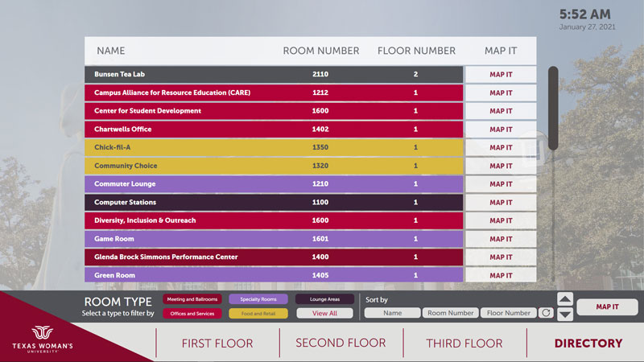
Task: Filter by Offices and Services
Action: pos(192,314)
